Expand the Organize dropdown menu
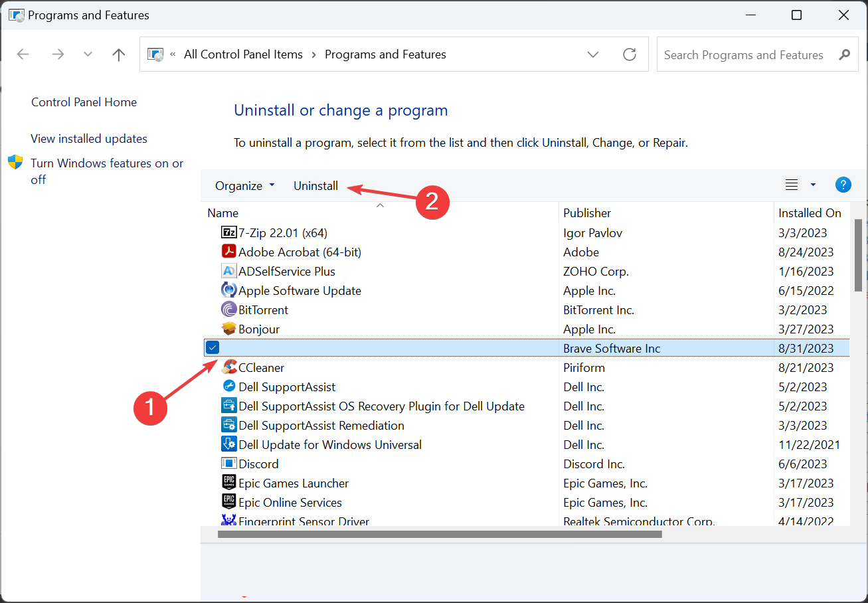 [x=244, y=186]
